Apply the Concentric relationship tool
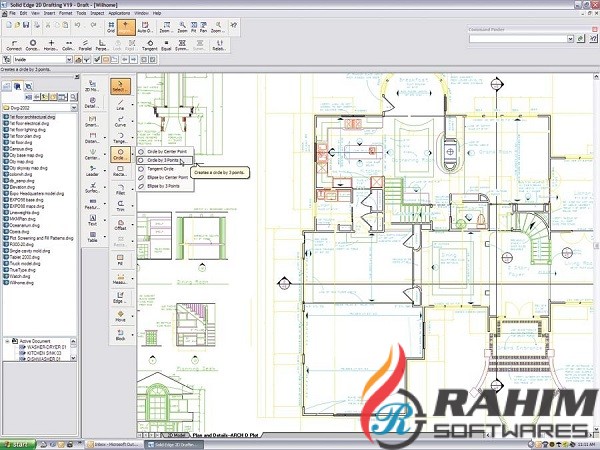 33,45
